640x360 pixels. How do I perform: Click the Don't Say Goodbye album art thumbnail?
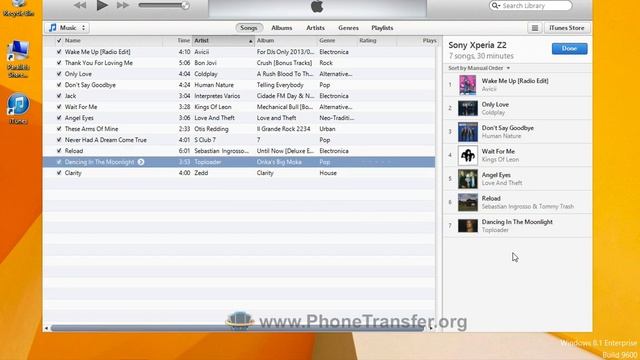tap(467, 132)
